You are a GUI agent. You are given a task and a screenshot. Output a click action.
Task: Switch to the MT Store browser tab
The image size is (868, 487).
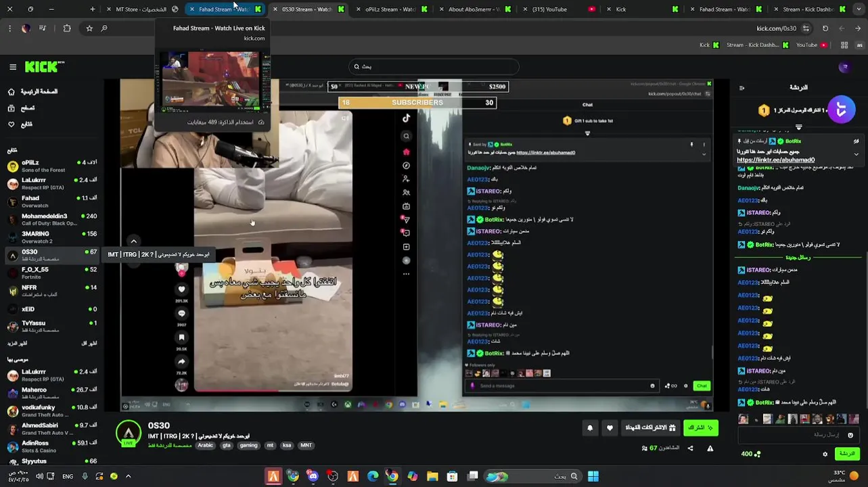(x=141, y=9)
